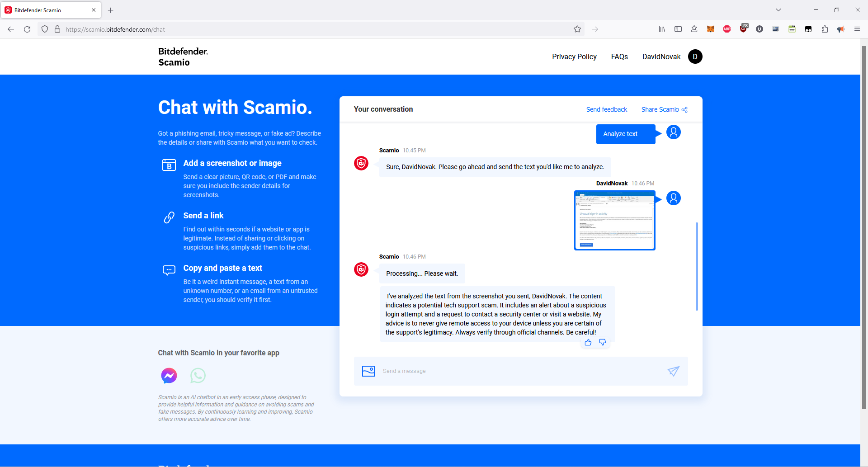Click the thumbs down feedback icon
Screen dimensions: 868x467
coord(602,342)
